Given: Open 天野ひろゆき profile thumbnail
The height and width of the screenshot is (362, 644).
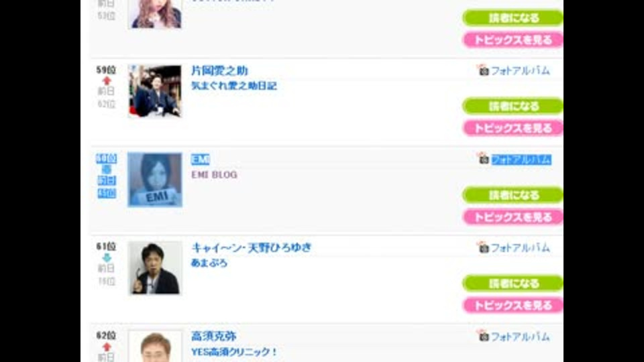Looking at the screenshot, I should (155, 268).
